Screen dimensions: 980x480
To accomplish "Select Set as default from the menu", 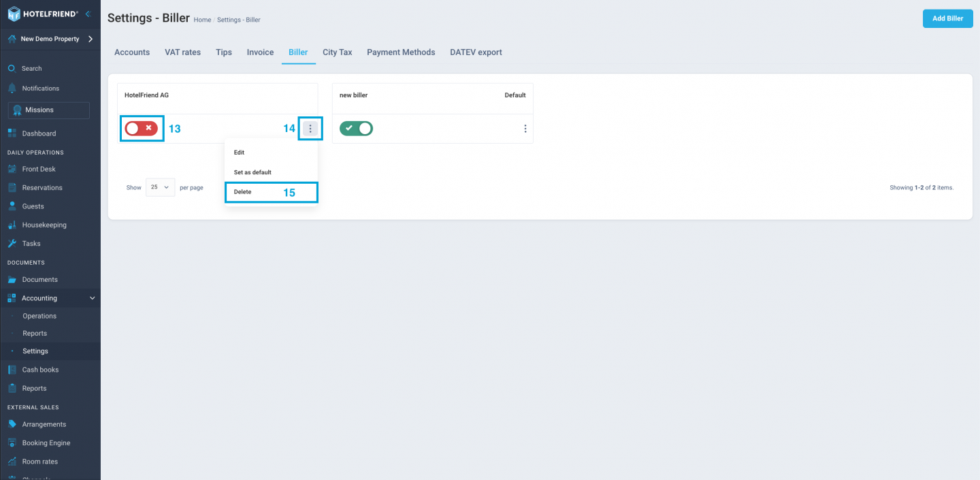I will (x=252, y=172).
